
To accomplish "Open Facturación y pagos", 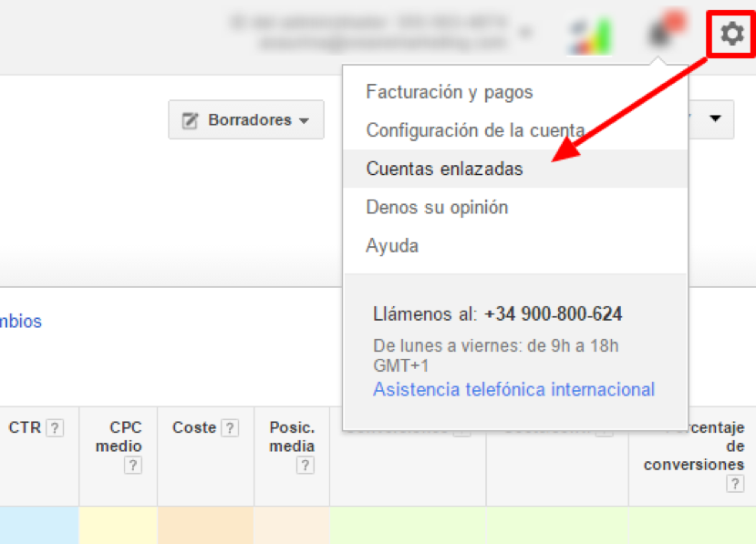I will (x=450, y=91).
